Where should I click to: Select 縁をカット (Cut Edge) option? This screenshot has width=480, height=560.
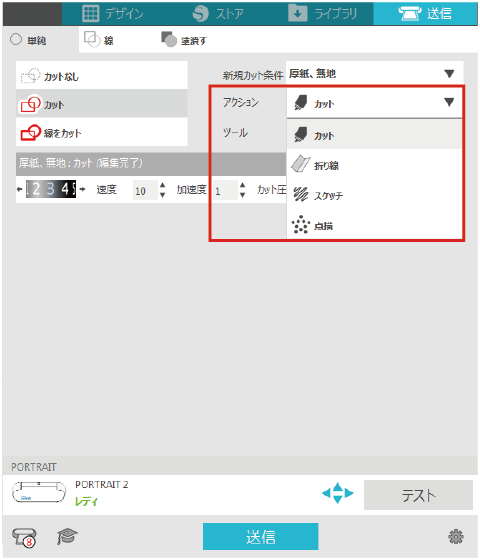click(x=101, y=132)
